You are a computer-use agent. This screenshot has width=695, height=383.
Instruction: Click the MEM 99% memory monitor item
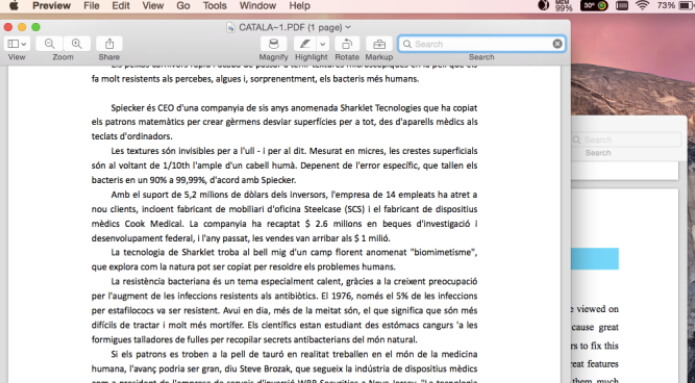(x=563, y=5)
